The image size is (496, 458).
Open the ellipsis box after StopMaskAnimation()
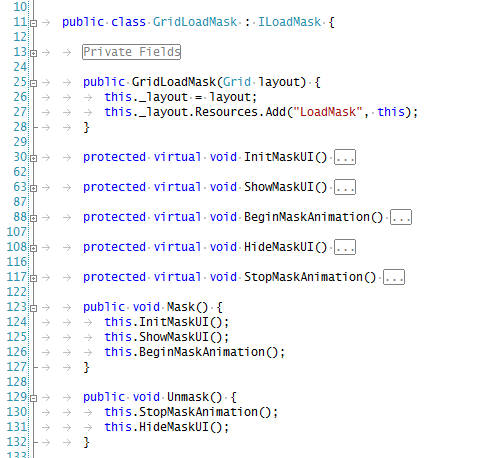[394, 277]
